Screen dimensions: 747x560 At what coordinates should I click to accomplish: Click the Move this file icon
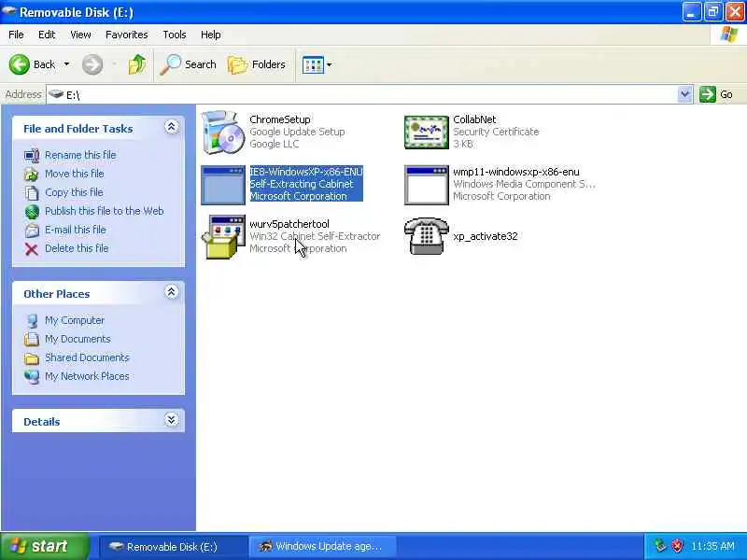(32, 175)
